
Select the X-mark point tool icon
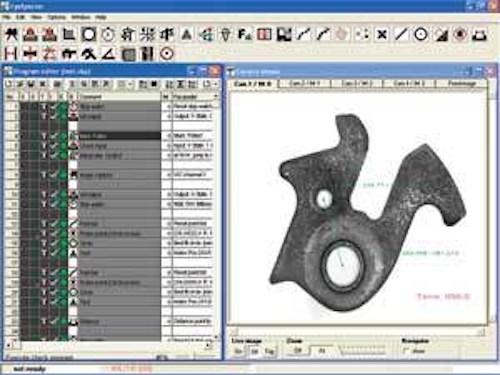point(382,34)
